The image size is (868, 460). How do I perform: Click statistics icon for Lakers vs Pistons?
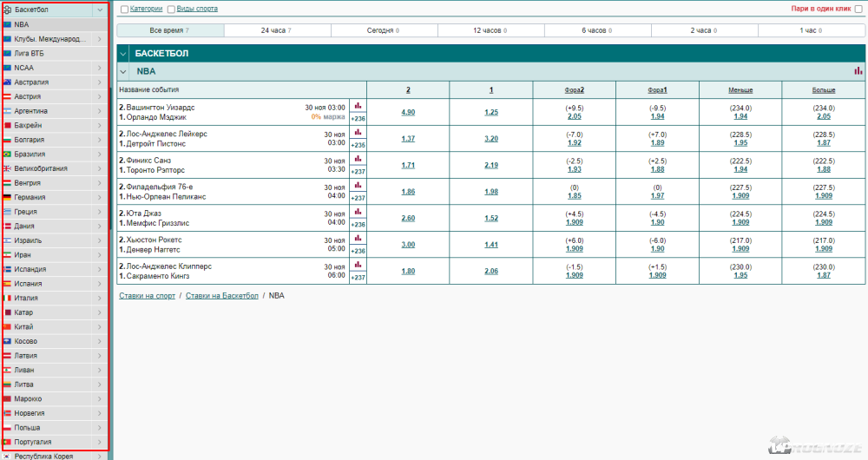point(358,133)
